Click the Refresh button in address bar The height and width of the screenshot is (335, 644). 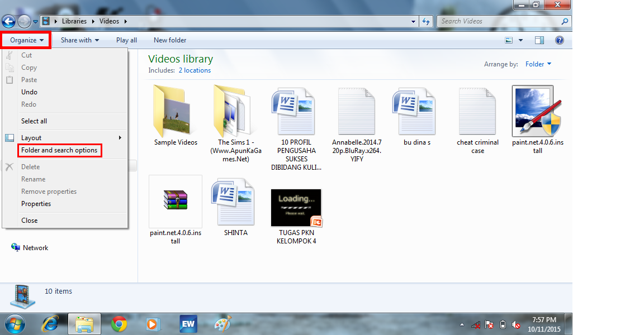426,21
